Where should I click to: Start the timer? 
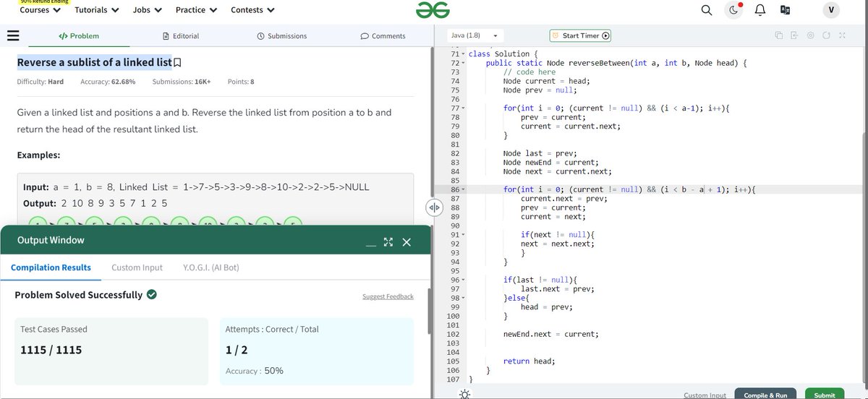tap(580, 35)
